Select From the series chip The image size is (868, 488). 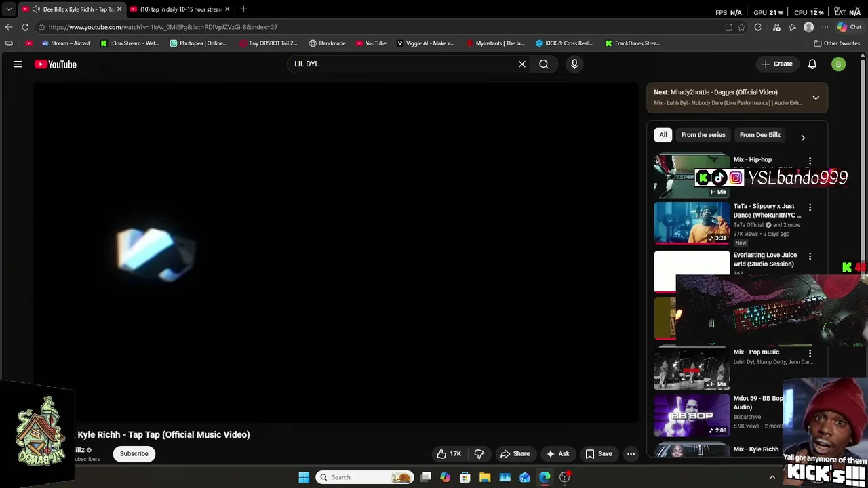click(x=703, y=135)
